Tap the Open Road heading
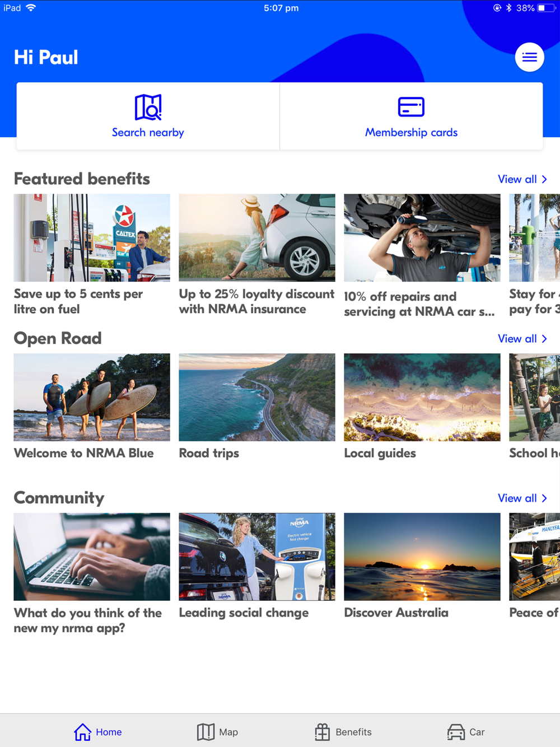Viewport: 560px width, 747px height. [58, 338]
